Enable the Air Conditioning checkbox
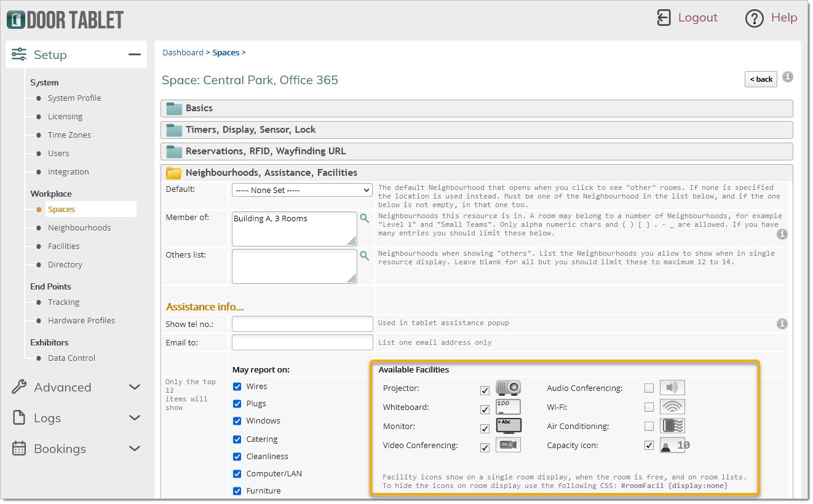813x504 pixels. point(649,426)
